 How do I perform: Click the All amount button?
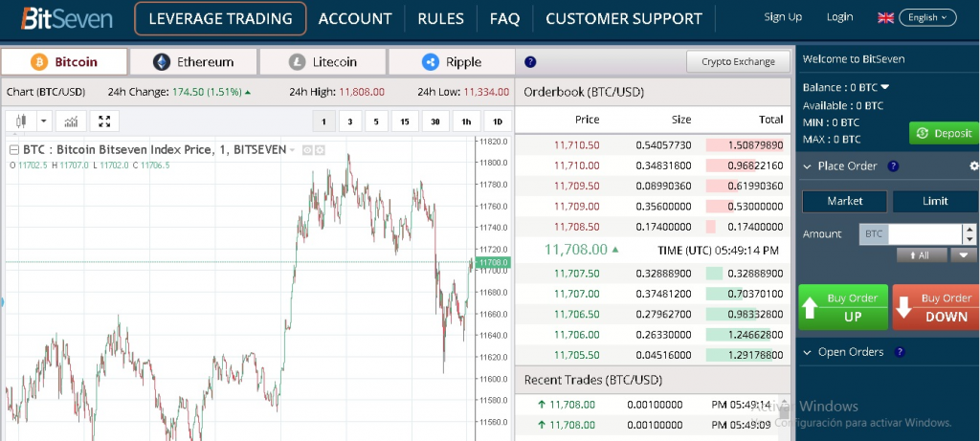pos(922,255)
